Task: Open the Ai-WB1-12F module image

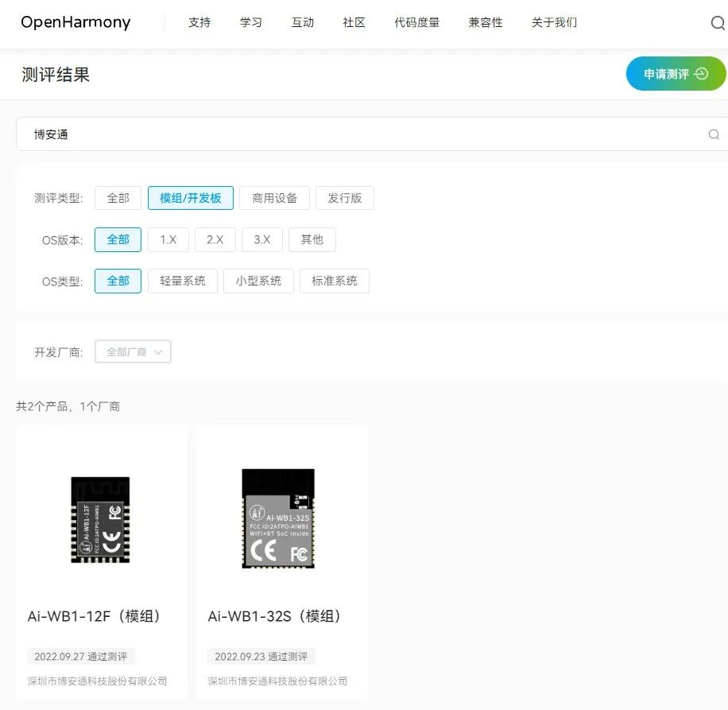Action: click(x=100, y=520)
